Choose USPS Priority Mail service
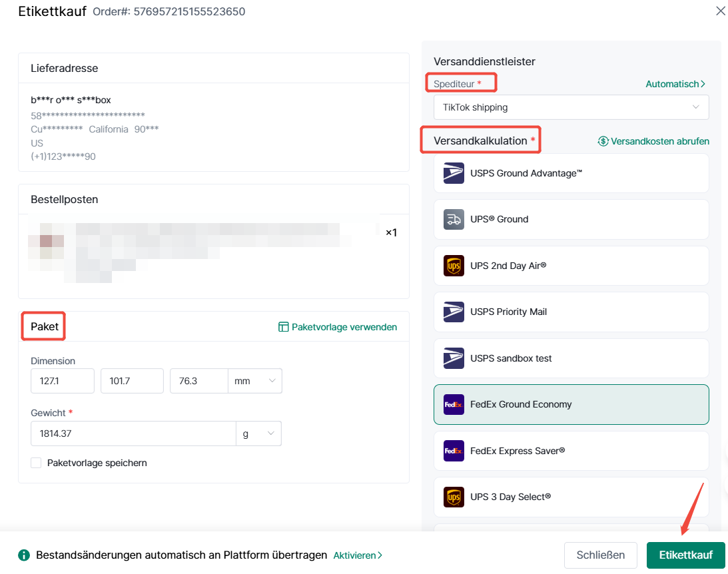Image resolution: width=728 pixels, height=574 pixels. [x=571, y=312]
